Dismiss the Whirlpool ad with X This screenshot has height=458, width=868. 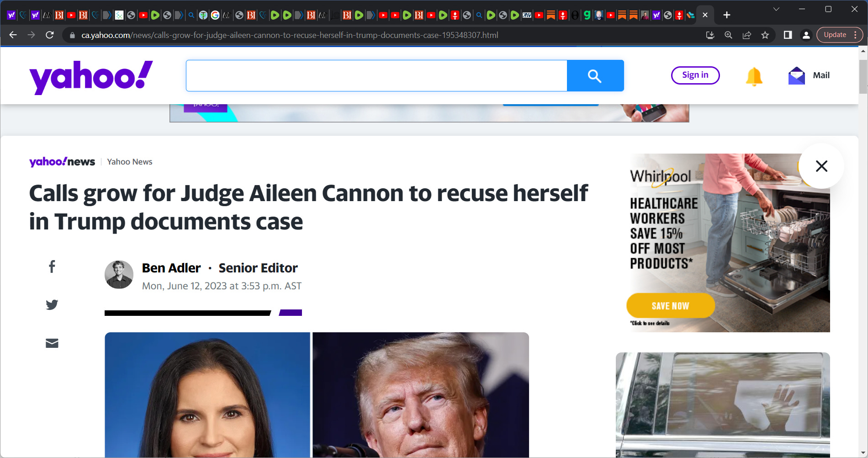click(x=821, y=166)
